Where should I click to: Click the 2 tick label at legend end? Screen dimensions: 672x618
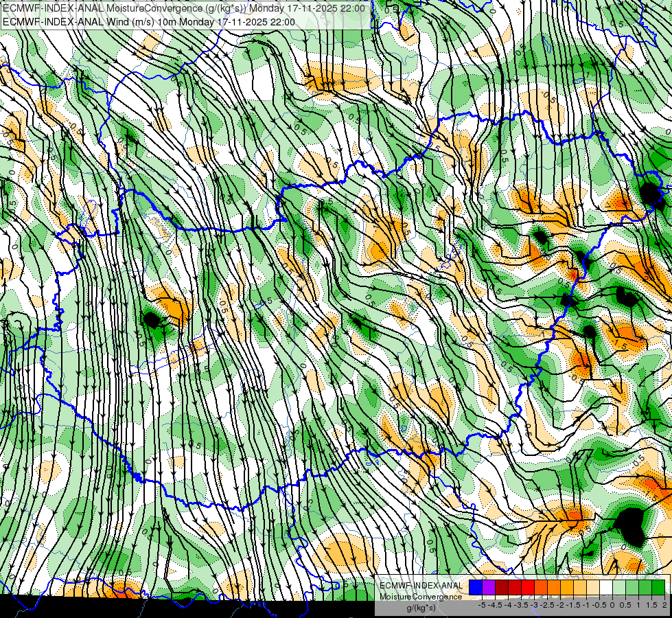[664, 605]
